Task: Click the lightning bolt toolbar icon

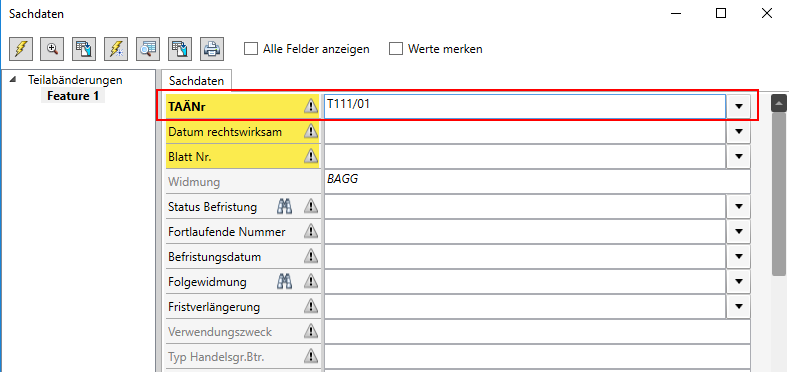Action: tap(21, 49)
